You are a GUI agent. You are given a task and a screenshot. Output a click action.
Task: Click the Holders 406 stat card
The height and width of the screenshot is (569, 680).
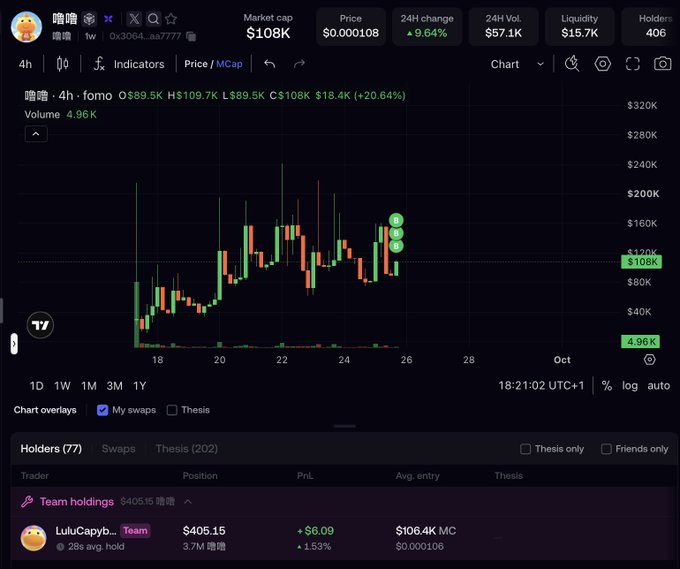(x=651, y=26)
